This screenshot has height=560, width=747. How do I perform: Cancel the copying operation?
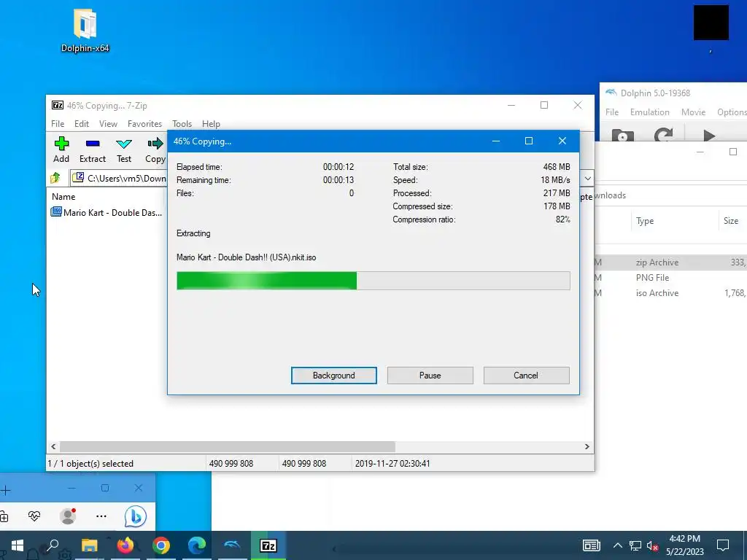526,376
